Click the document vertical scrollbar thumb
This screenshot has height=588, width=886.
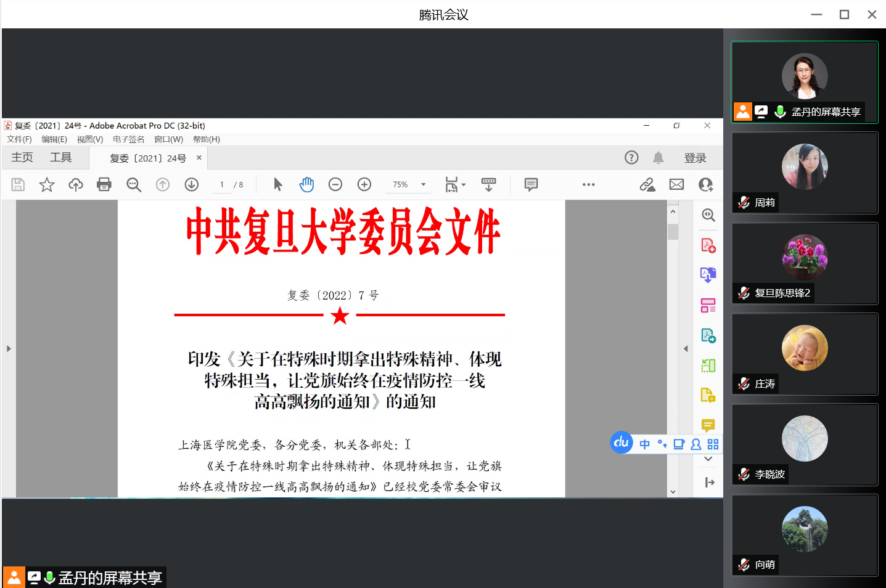point(673,232)
